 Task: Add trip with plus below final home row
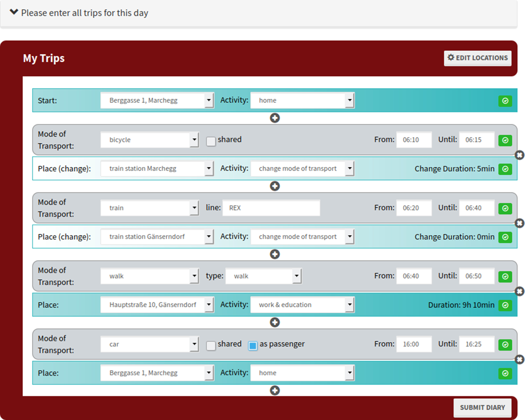(x=275, y=391)
